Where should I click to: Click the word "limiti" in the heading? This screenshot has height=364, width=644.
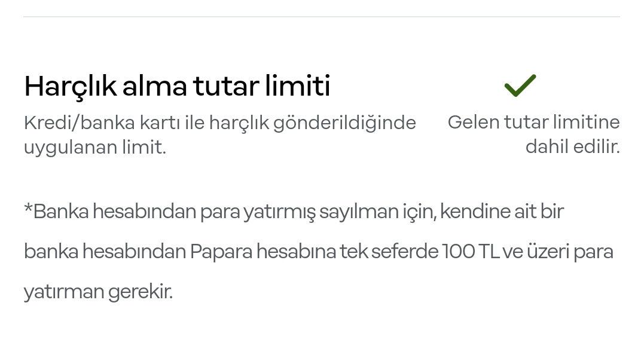click(x=297, y=85)
